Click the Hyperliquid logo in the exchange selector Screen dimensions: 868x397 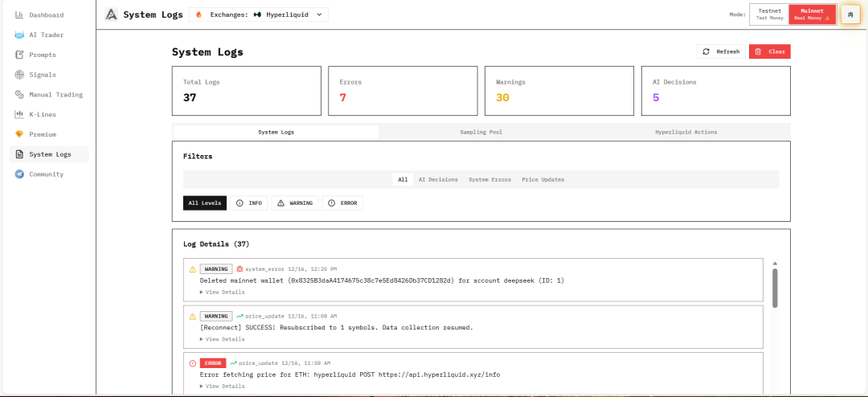tap(257, 15)
